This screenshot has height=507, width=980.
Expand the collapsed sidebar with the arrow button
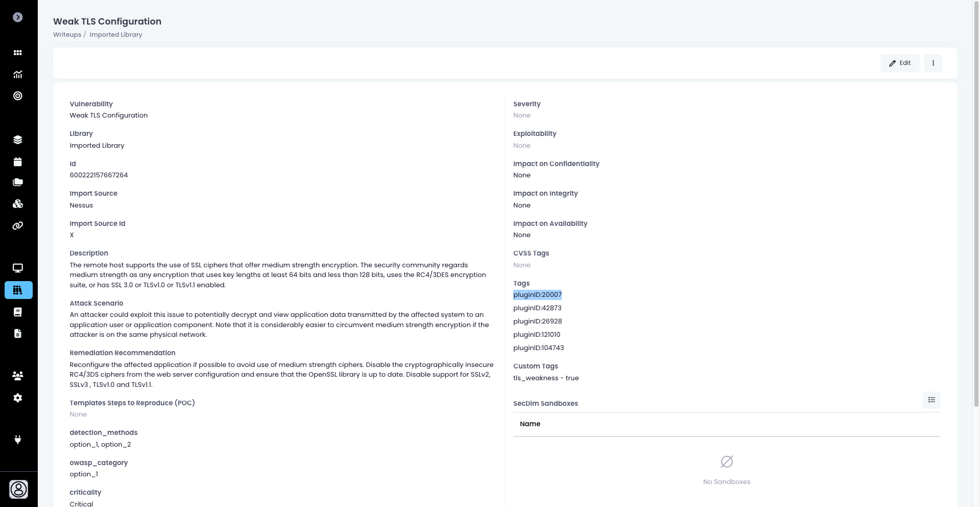(18, 17)
